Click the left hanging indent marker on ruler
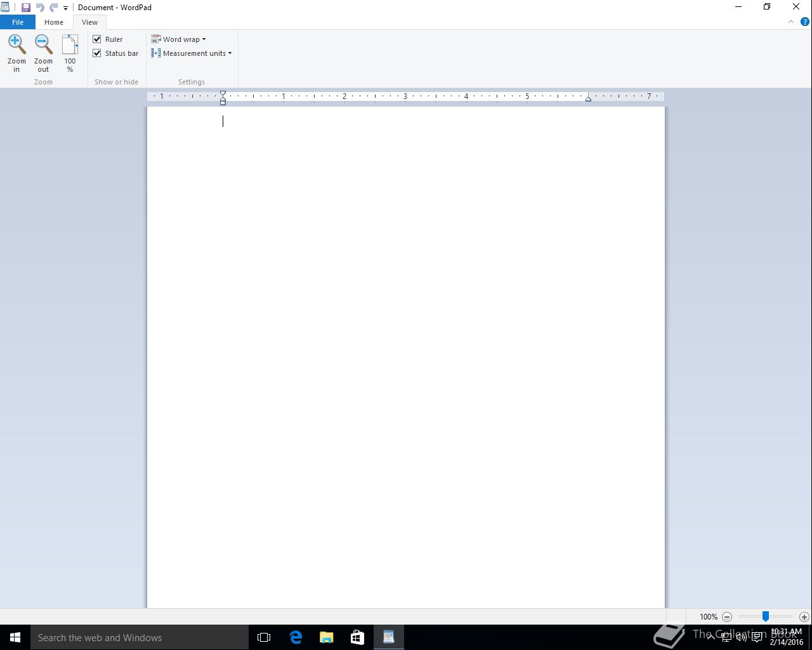Screen dimensions: 812x650 pyautogui.click(x=223, y=99)
